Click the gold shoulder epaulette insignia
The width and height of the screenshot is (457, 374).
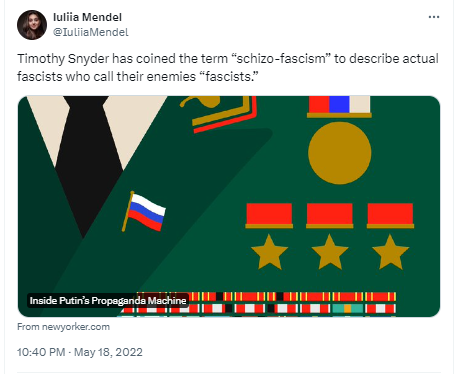218,113
